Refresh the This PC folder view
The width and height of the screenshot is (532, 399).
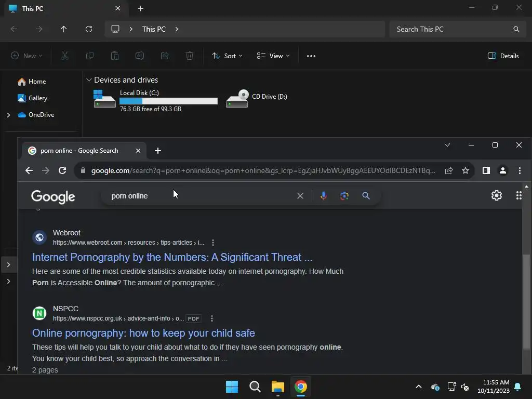pyautogui.click(x=89, y=29)
